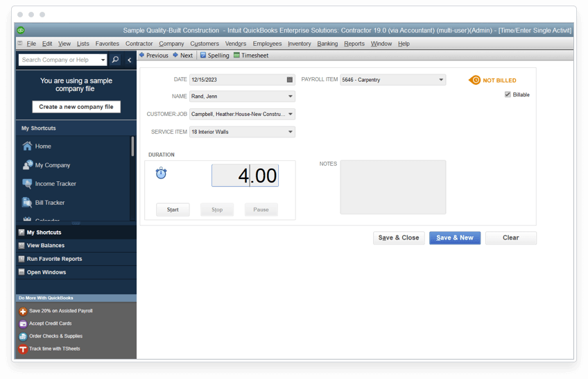Open the View menu

pyautogui.click(x=64, y=44)
